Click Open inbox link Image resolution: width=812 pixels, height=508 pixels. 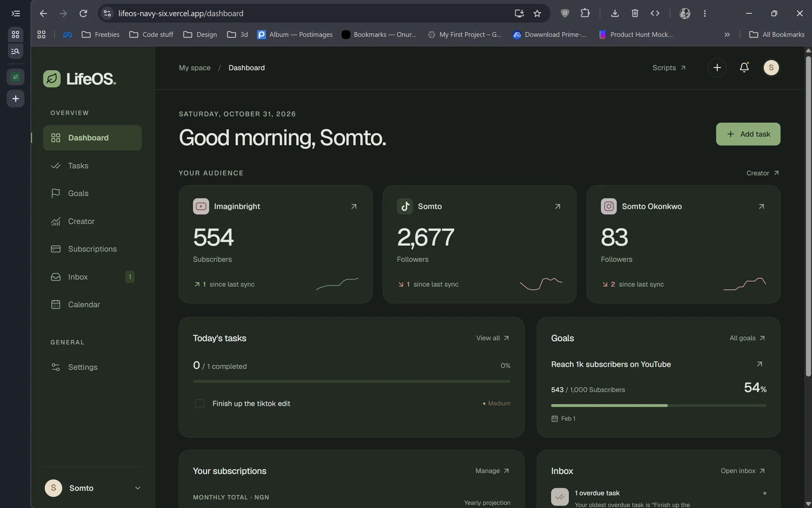tap(743, 471)
